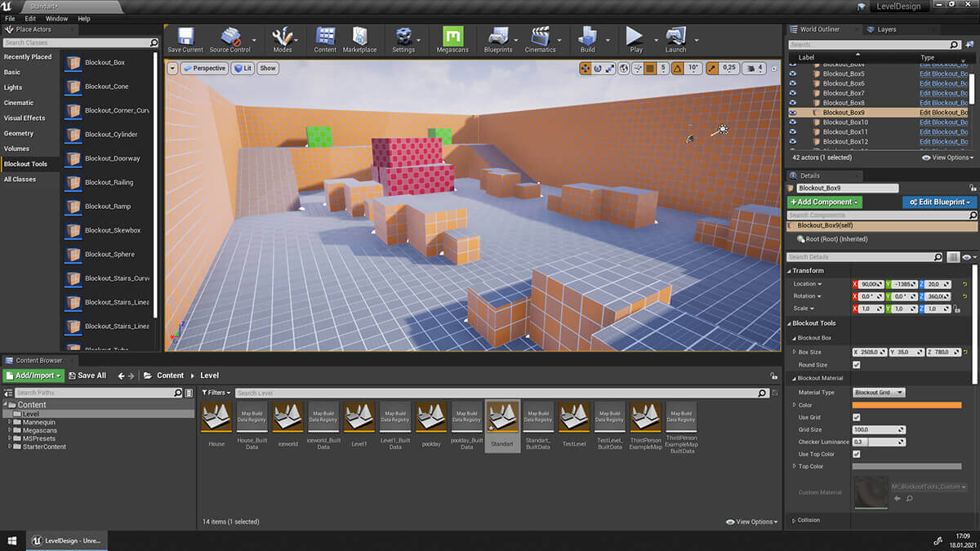Click the orange Color swatch
This screenshot has height=551, width=980.
(906, 405)
